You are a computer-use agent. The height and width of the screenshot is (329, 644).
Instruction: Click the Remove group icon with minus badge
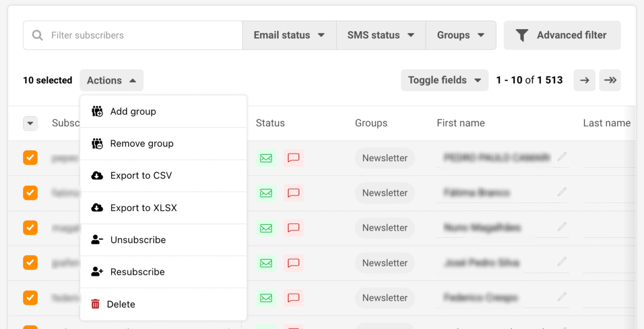pos(97,144)
